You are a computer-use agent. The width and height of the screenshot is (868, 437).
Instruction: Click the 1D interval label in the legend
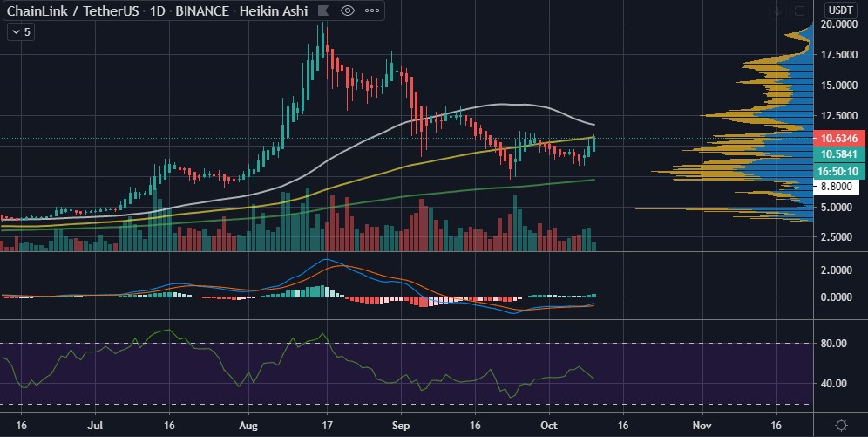coord(157,10)
